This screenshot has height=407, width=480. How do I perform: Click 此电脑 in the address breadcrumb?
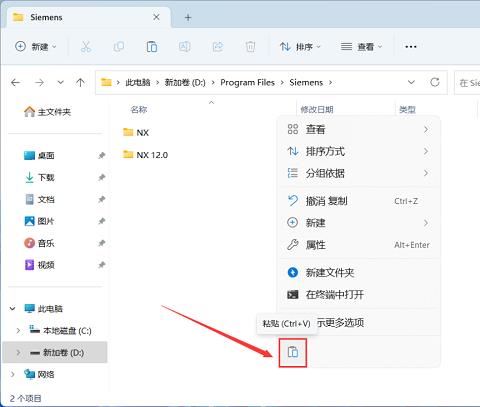[138, 82]
